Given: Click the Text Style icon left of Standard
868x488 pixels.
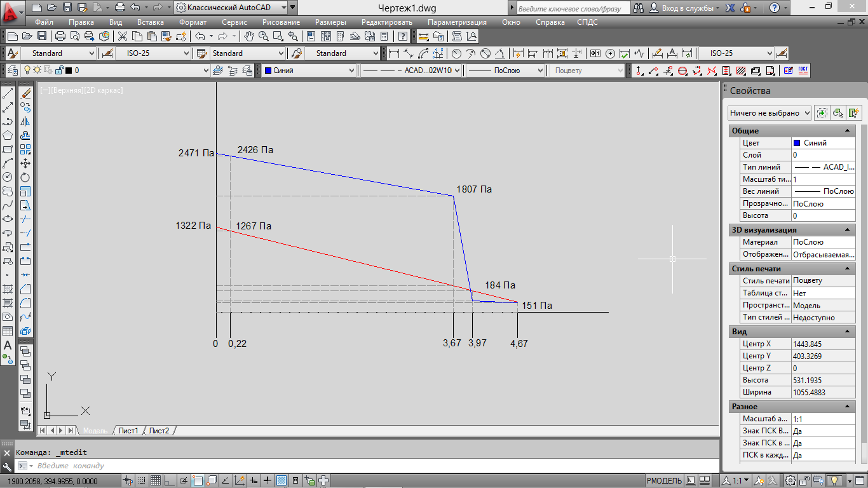Looking at the screenshot, I should 13,53.
